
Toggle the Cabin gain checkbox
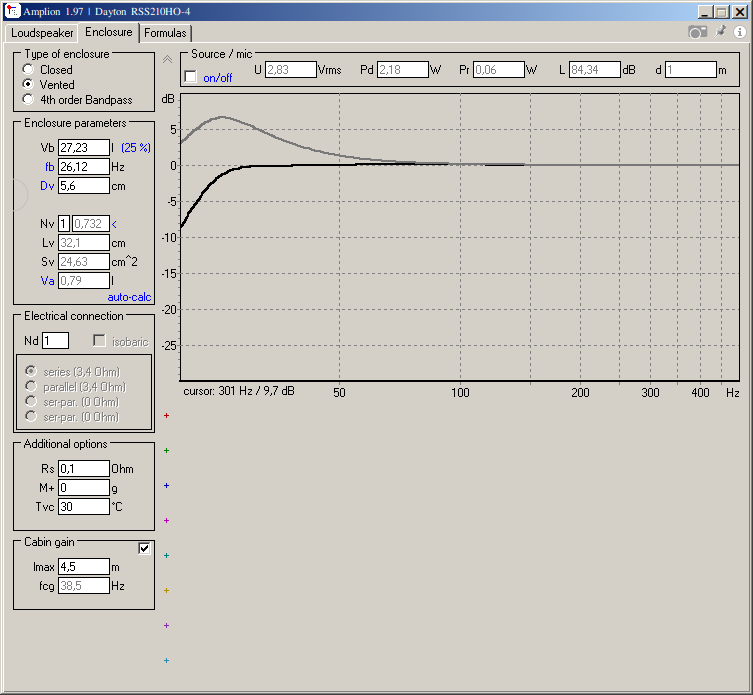[x=144, y=548]
